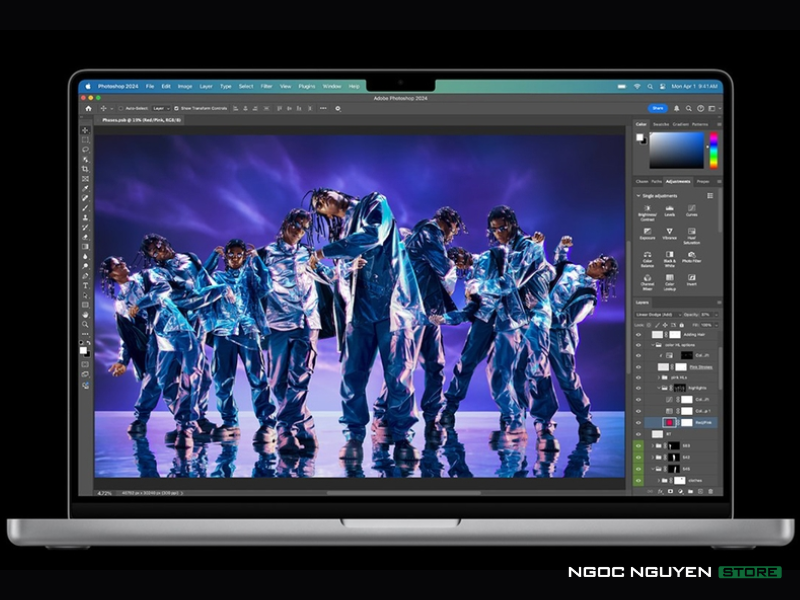Click the blue Share button
Image resolution: width=800 pixels, height=600 pixels.
657,108
